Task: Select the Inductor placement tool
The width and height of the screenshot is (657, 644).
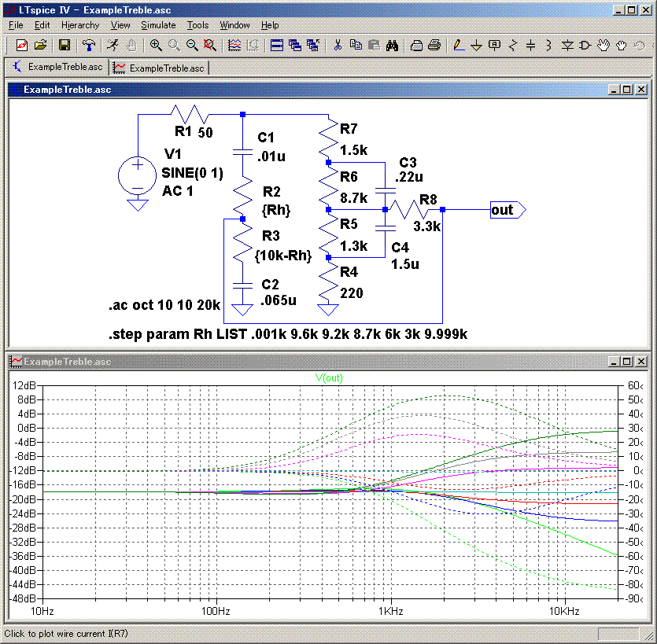Action: pos(549,45)
